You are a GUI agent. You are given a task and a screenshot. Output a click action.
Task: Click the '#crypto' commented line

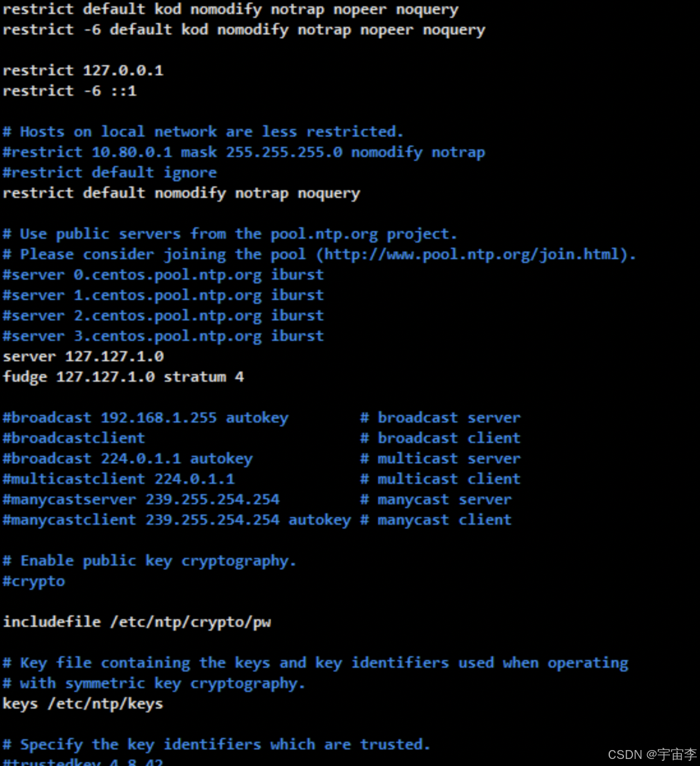34,581
